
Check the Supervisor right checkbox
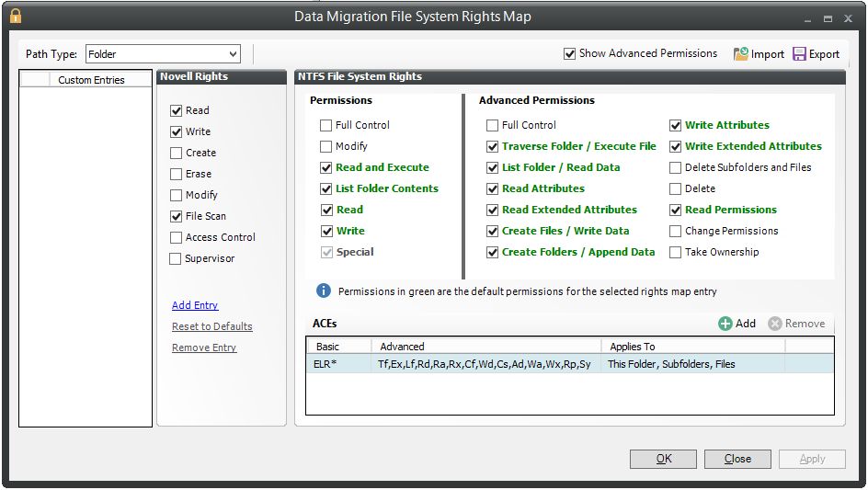coord(177,258)
